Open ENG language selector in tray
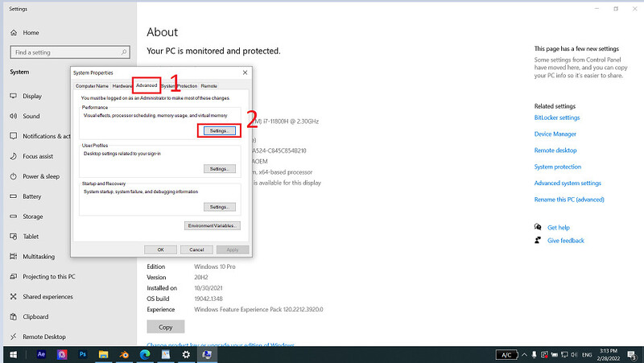The width and height of the screenshot is (644, 363). pos(587,355)
